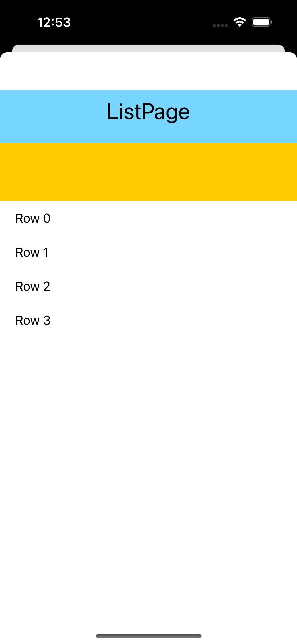
Task: Tap the battery indicator in the status bar
Action: (261, 22)
